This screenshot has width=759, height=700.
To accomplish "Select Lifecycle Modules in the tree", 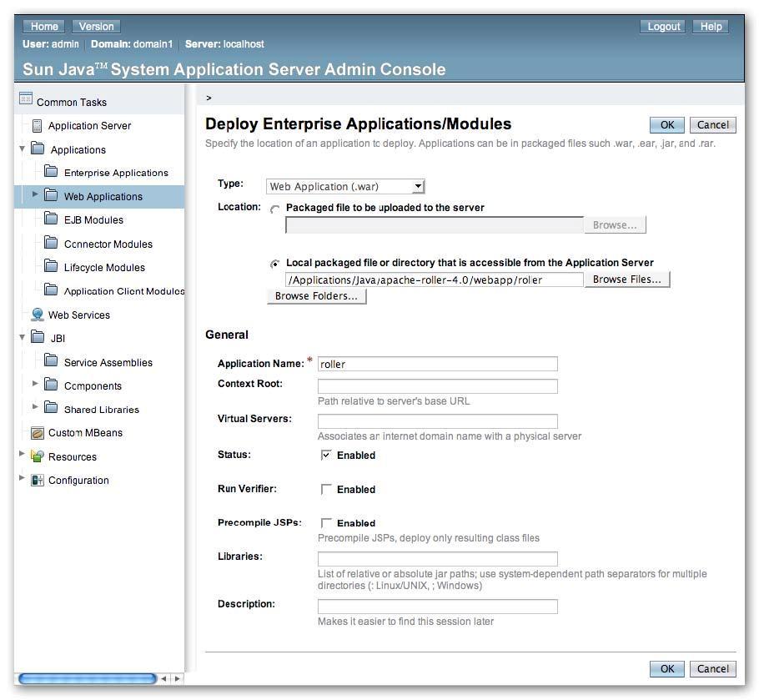I will click(104, 267).
